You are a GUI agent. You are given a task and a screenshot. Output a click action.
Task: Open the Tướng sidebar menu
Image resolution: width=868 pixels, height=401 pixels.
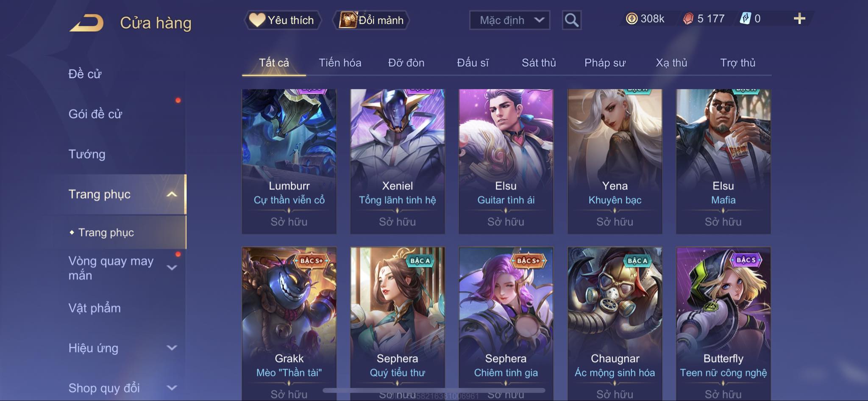pyautogui.click(x=87, y=154)
